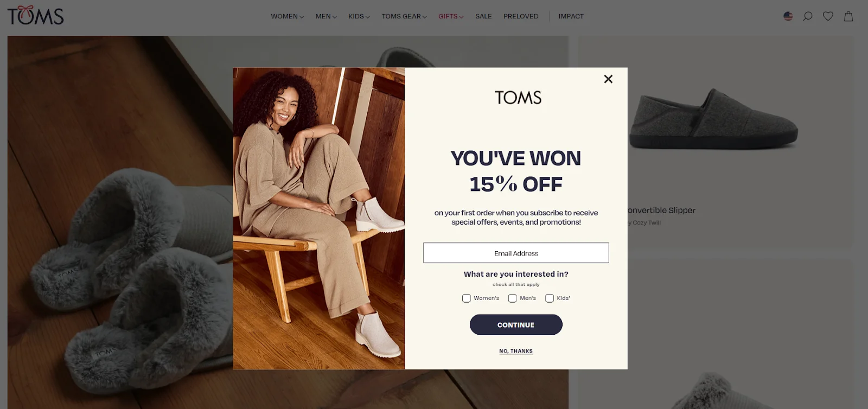The image size is (868, 409).
Task: Expand the WOMEN navigation dropdown
Action: coord(288,16)
